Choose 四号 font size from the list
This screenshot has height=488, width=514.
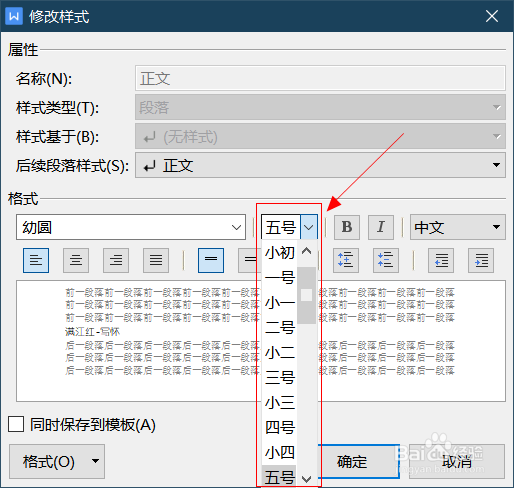279,428
